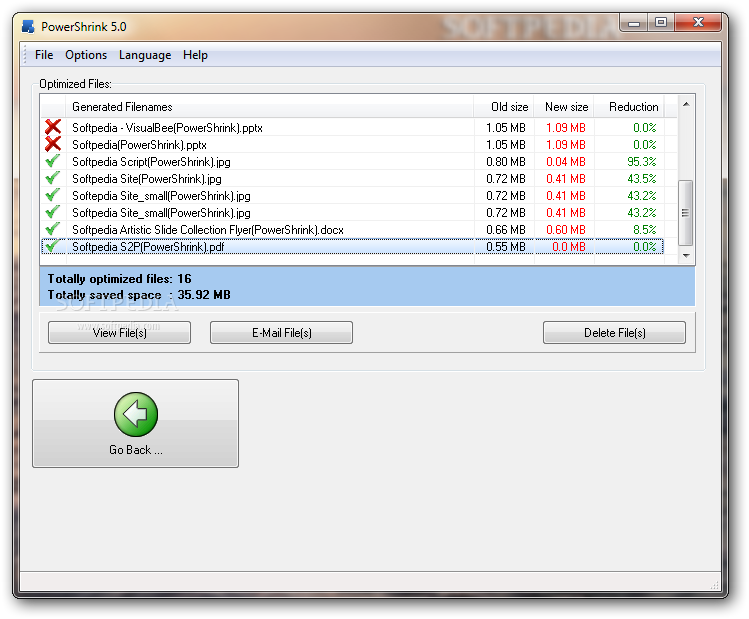Click the list scrollbar up arrow

[x=686, y=104]
